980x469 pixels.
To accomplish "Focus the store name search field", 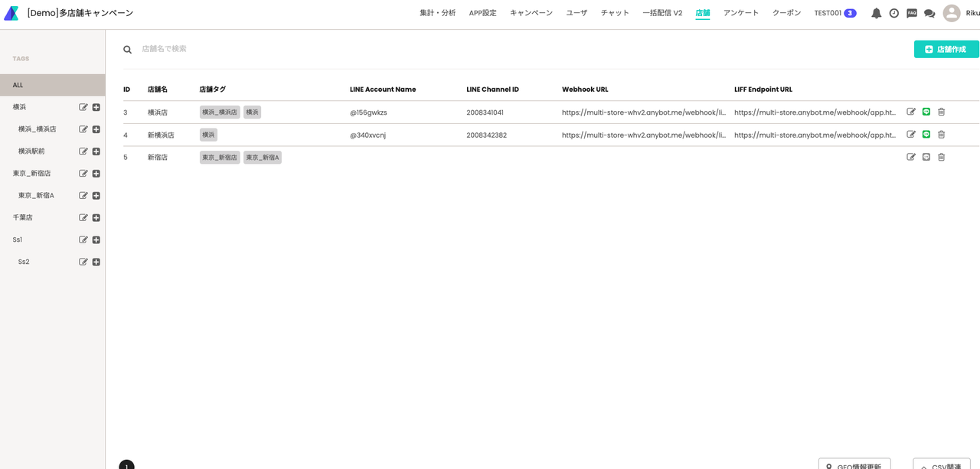I will click(306, 49).
